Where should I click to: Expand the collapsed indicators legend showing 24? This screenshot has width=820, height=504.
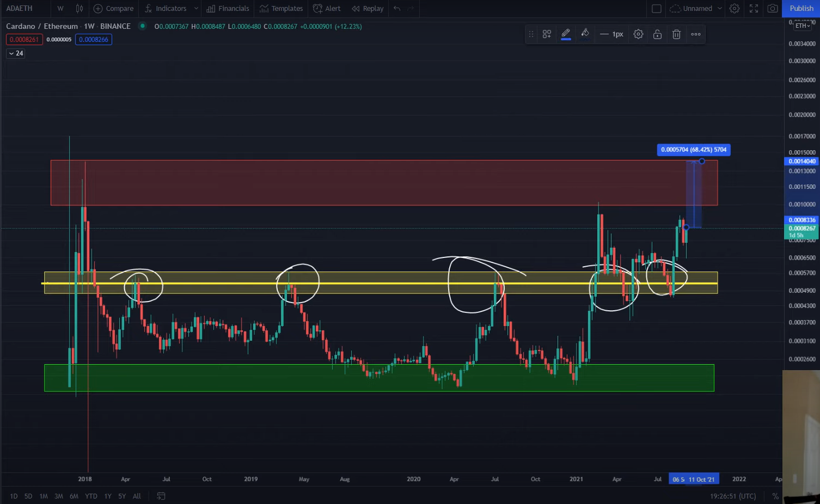(15, 53)
